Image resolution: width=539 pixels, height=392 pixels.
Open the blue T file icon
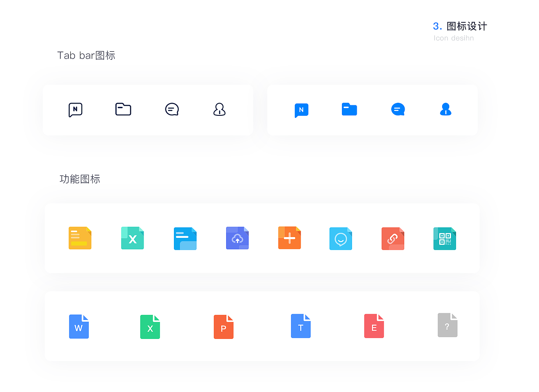pyautogui.click(x=301, y=326)
